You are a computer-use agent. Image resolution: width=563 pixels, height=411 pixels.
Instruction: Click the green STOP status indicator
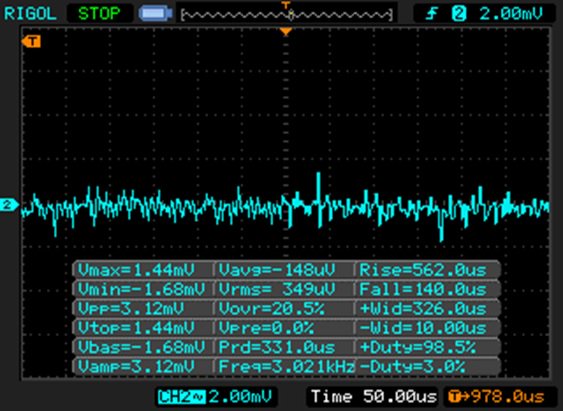[99, 14]
